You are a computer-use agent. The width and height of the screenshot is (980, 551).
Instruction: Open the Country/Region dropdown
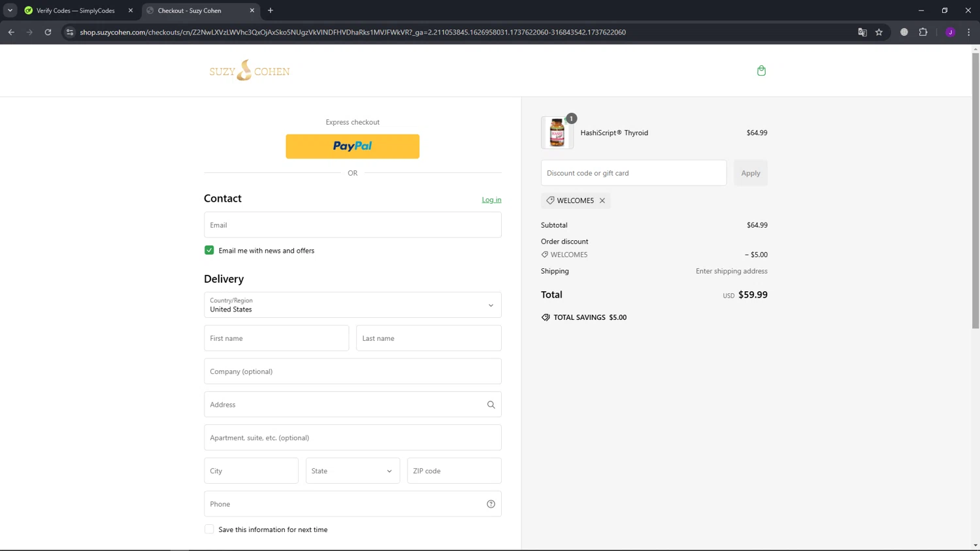click(353, 305)
